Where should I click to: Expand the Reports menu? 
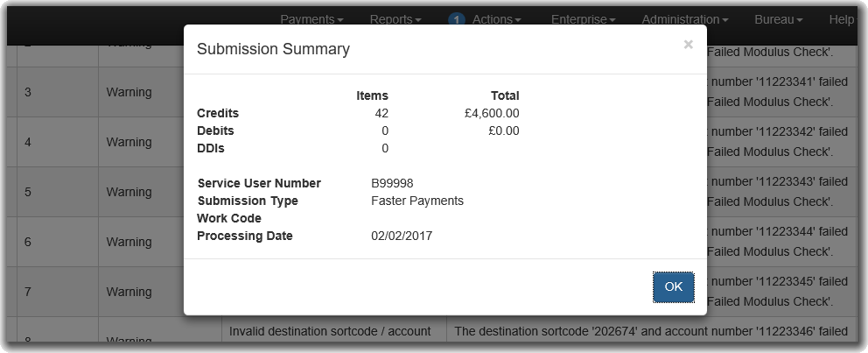[x=395, y=19]
